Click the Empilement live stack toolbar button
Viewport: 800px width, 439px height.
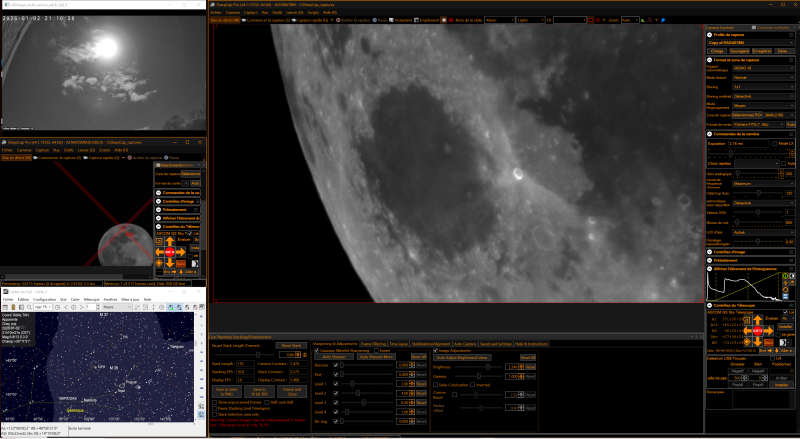point(427,20)
